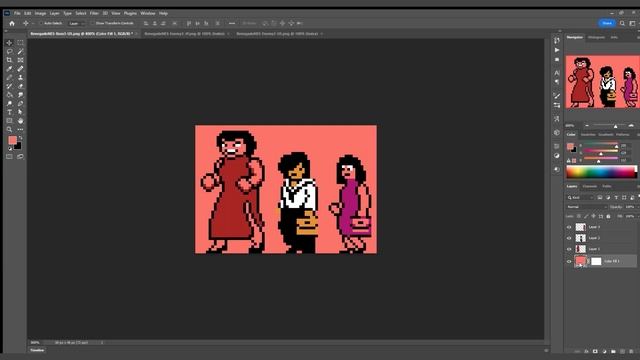Click the blue Share button

(x=607, y=23)
